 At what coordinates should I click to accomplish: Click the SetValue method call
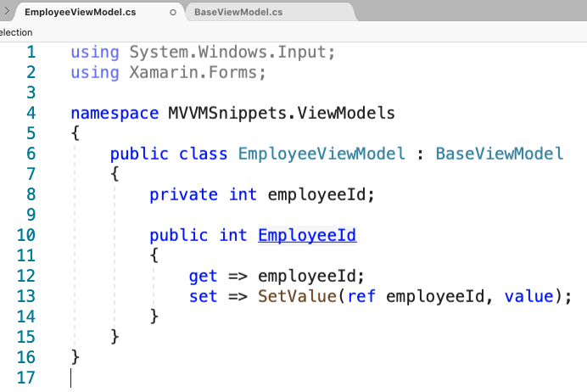297,296
